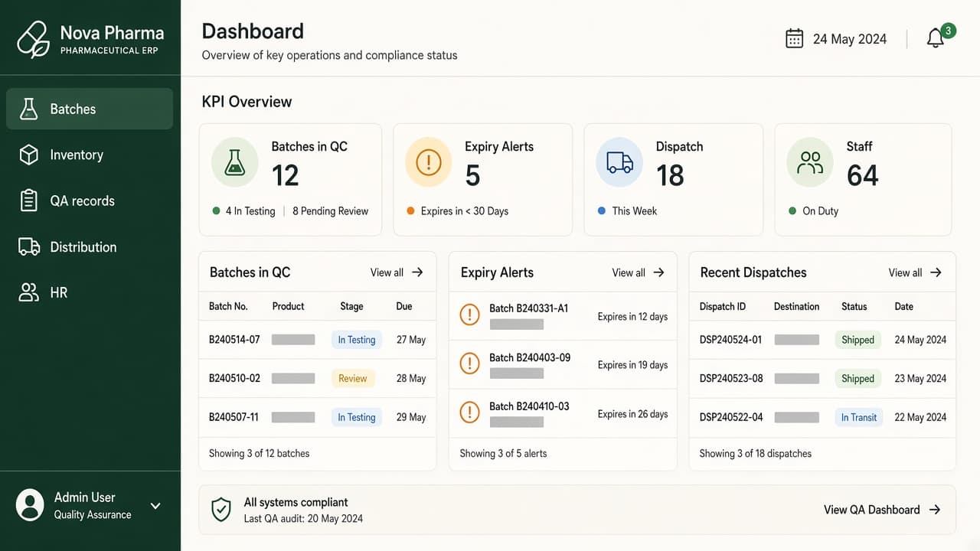980x551 pixels.
Task: Click the Batch B240410-03 alert title
Action: 529,406
